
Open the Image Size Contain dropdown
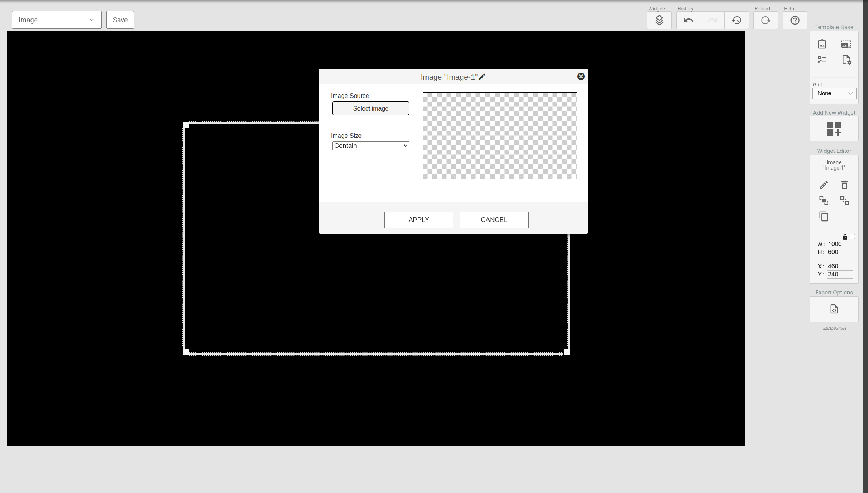tap(370, 146)
